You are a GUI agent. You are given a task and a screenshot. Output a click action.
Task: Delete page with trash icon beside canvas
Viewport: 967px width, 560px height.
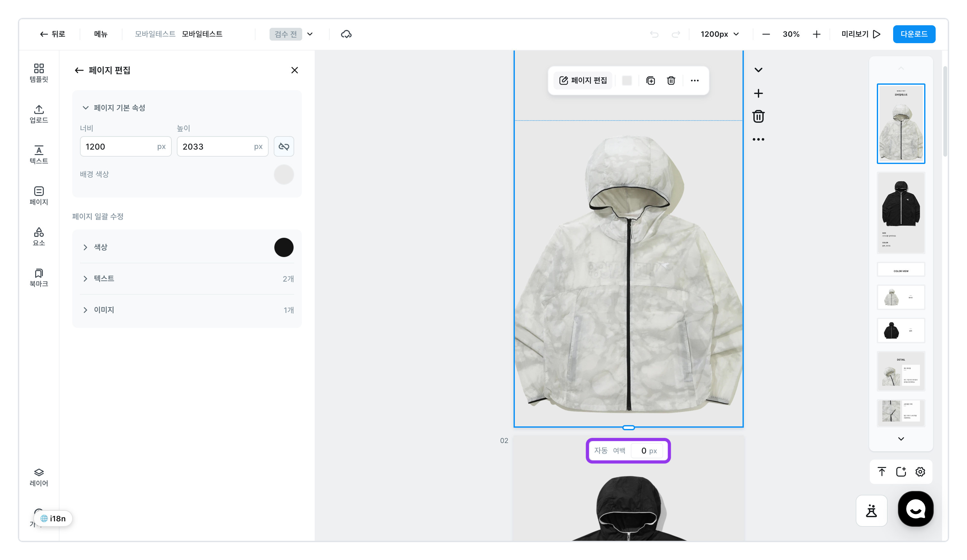(x=758, y=116)
